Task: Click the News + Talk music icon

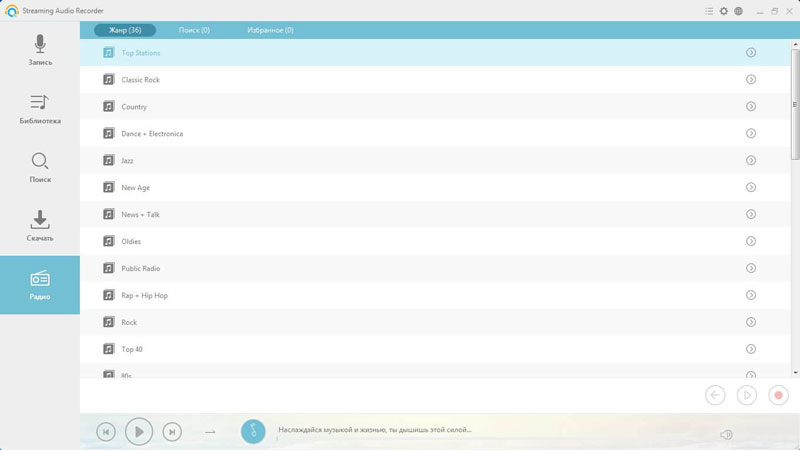Action: point(108,215)
